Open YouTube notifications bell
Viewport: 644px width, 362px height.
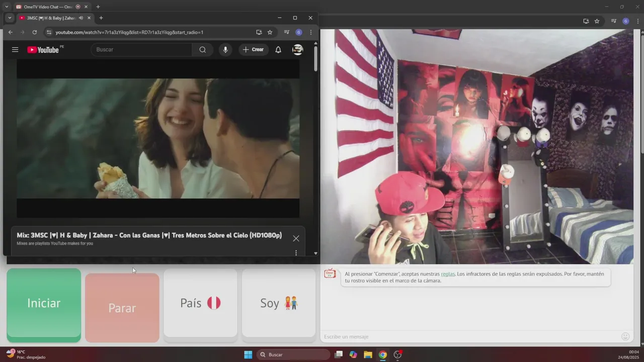point(278,50)
